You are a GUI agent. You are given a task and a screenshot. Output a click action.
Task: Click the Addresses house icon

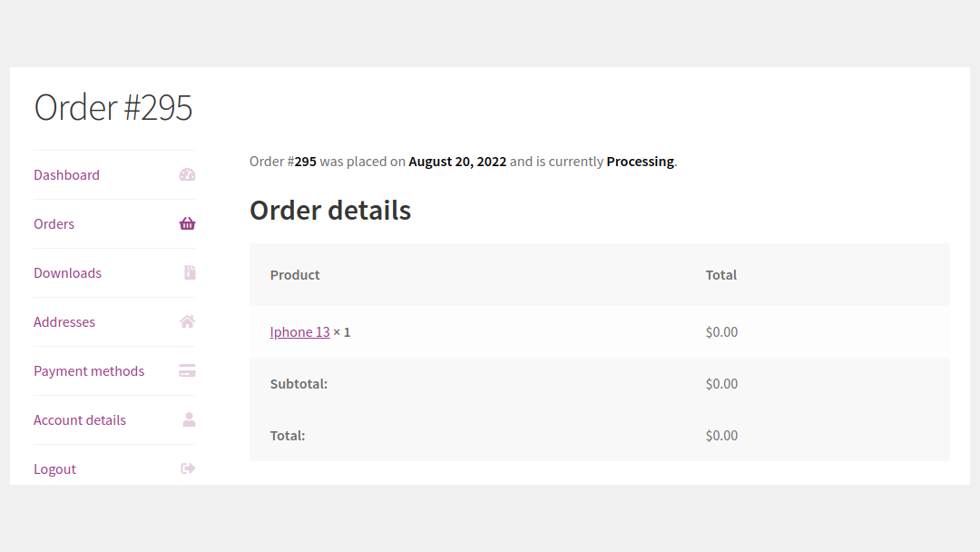[x=187, y=322]
